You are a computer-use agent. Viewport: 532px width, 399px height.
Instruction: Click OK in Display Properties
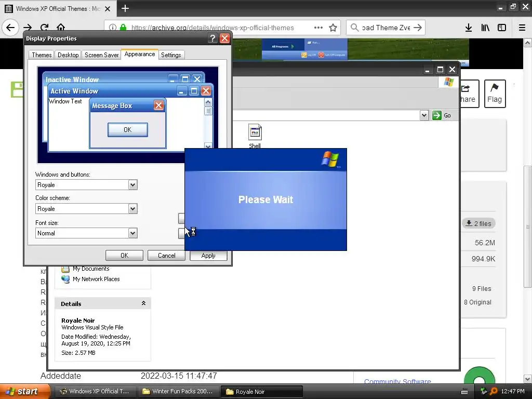pos(124,256)
